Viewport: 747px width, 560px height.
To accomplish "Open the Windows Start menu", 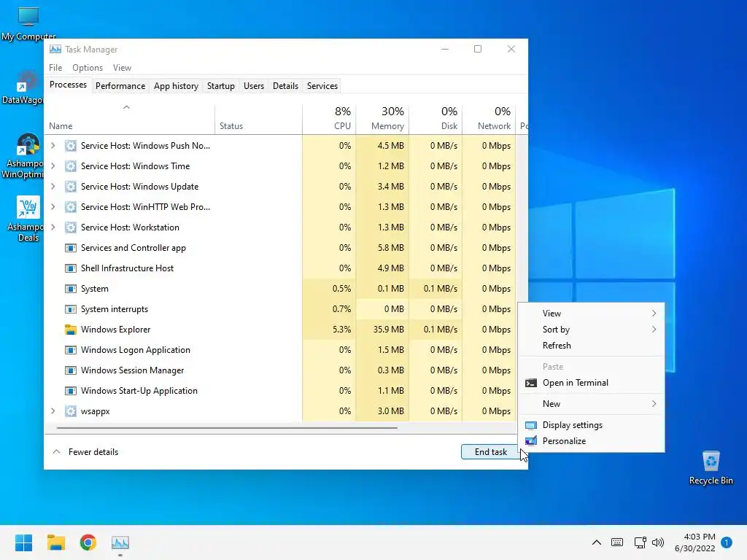I will tap(24, 542).
